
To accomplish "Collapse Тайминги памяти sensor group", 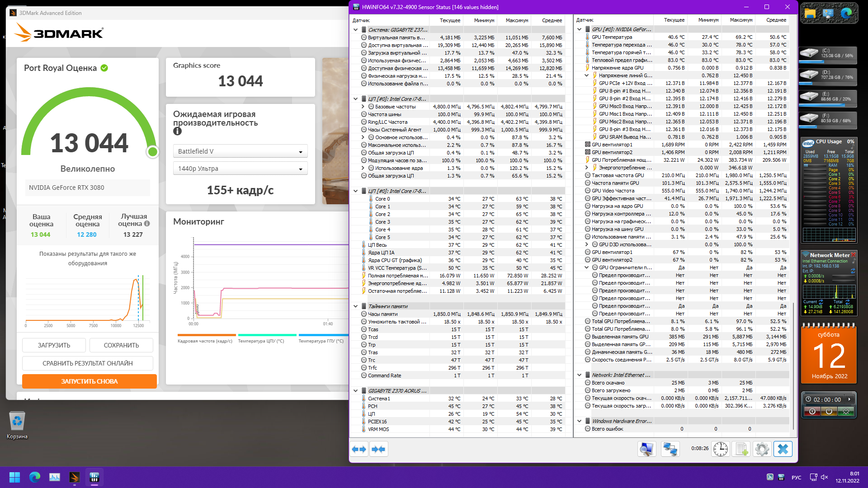I will (x=356, y=306).
